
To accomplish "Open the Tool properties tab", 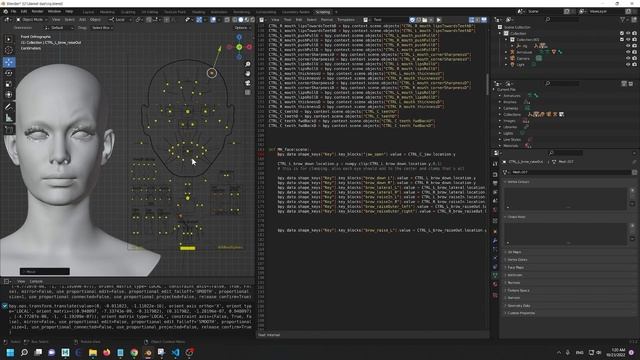I will (495, 163).
